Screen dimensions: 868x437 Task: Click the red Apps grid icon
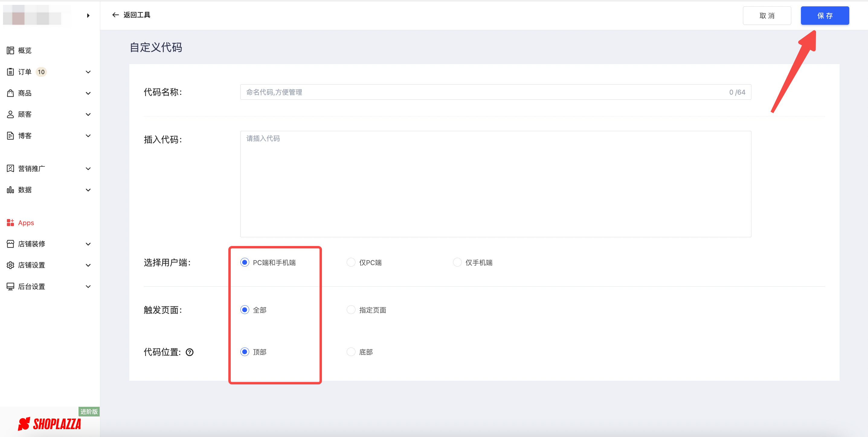pyautogui.click(x=11, y=222)
